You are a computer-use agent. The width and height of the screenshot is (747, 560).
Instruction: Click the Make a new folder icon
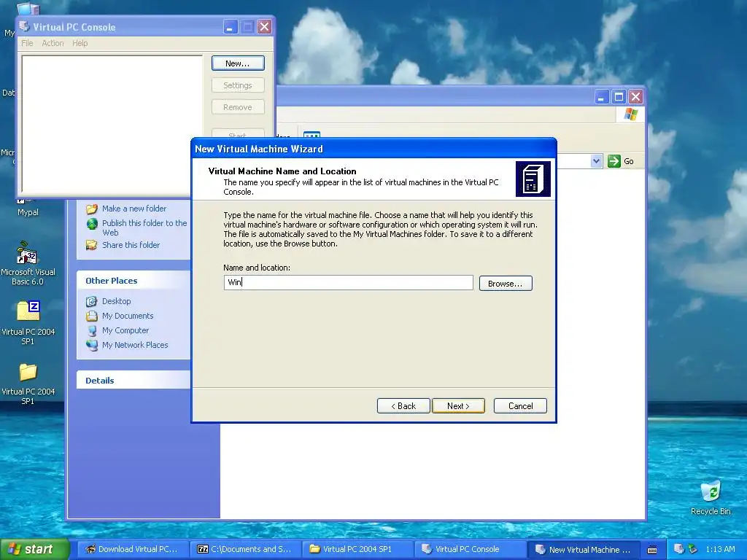92,209
